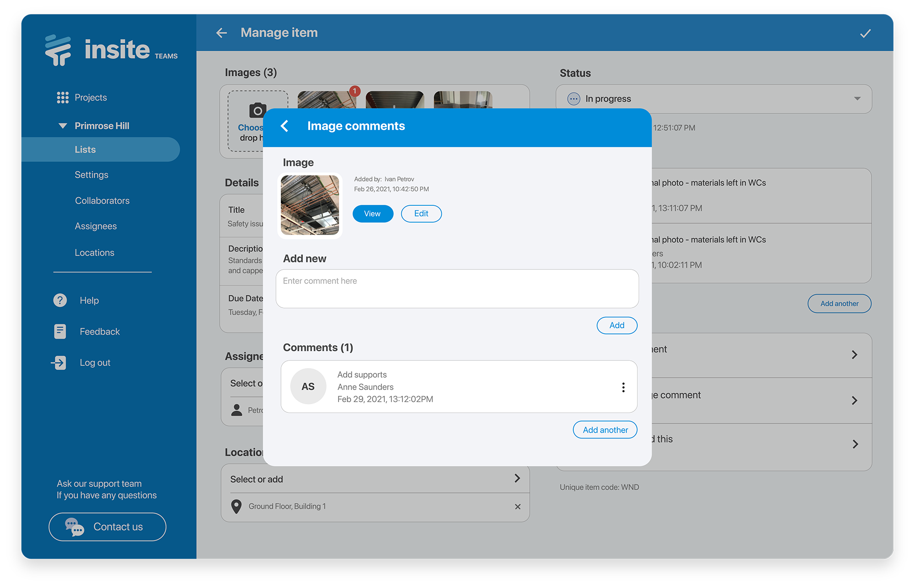Image resolution: width=915 pixels, height=588 pixels.
Task: Remove Ground Floor, Building 1 location
Action: click(x=517, y=507)
